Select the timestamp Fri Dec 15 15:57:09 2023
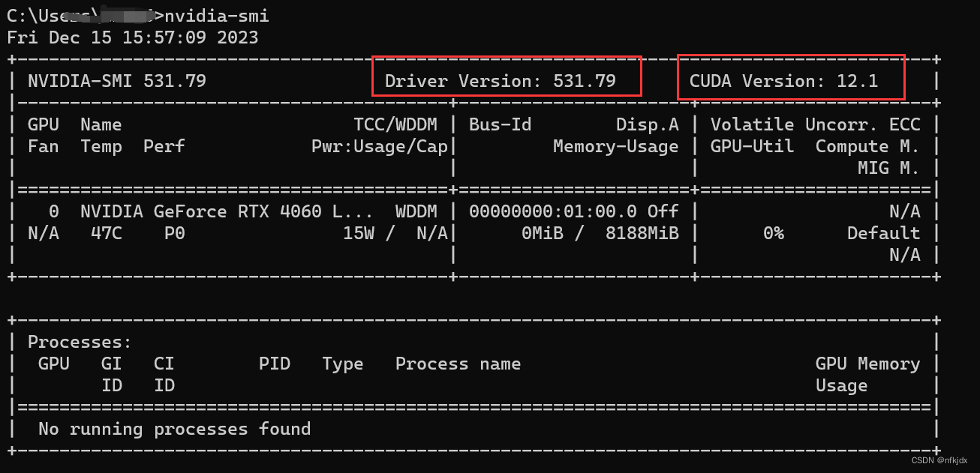Viewport: 980px width, 473px height. [x=133, y=37]
